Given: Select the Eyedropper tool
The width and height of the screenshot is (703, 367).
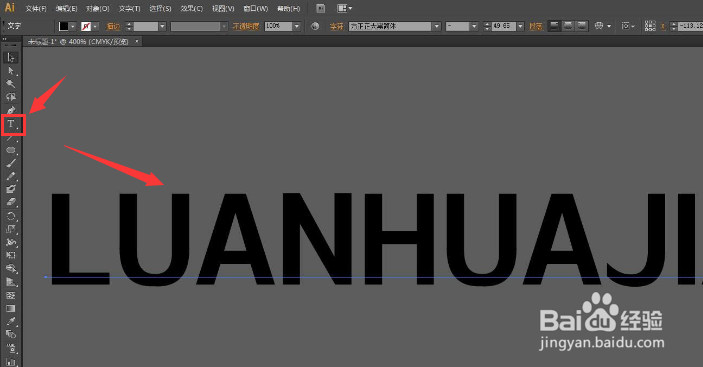Looking at the screenshot, I should pyautogui.click(x=11, y=321).
